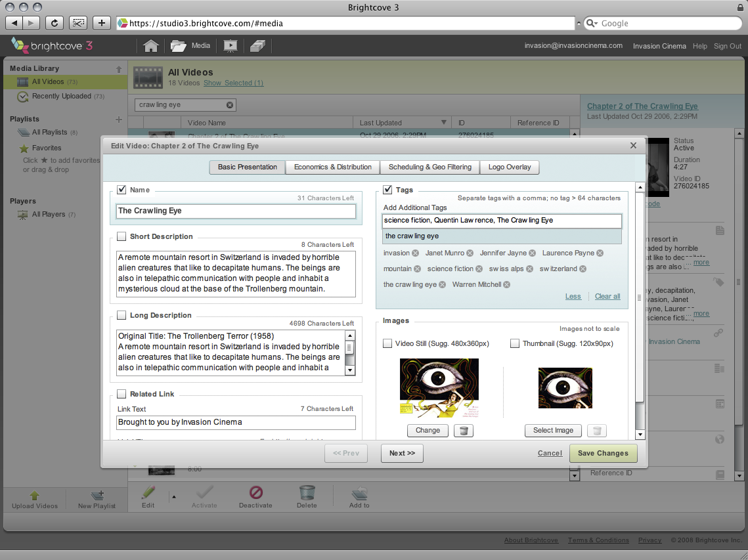Image resolution: width=748 pixels, height=560 pixels.
Task: Open the Google search engine dropdown
Action: tap(592, 24)
